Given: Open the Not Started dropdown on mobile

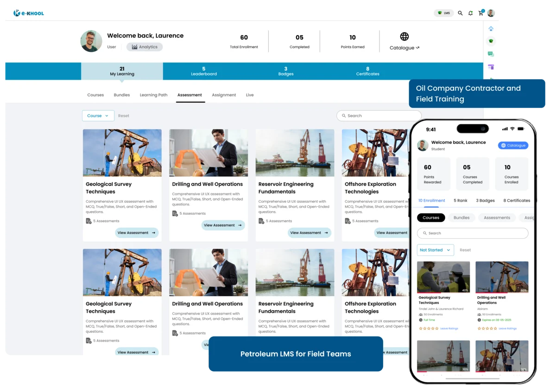Looking at the screenshot, I should (x=435, y=249).
